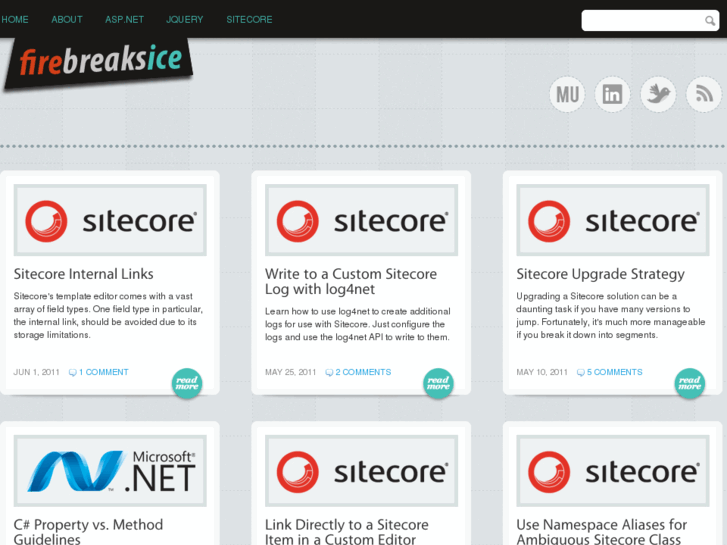This screenshot has width=727, height=545.
Task: Open the 5 COMMENTS link
Action: (614, 372)
